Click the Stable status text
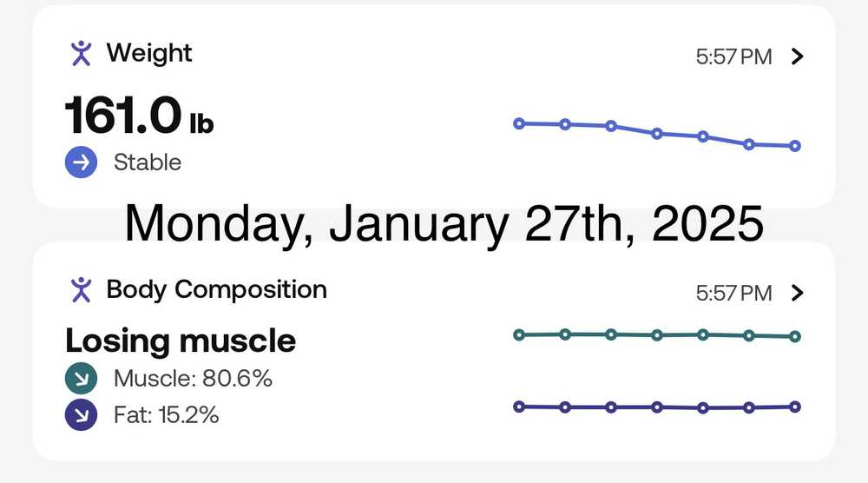Viewport: 868px width, 483px height. [148, 162]
